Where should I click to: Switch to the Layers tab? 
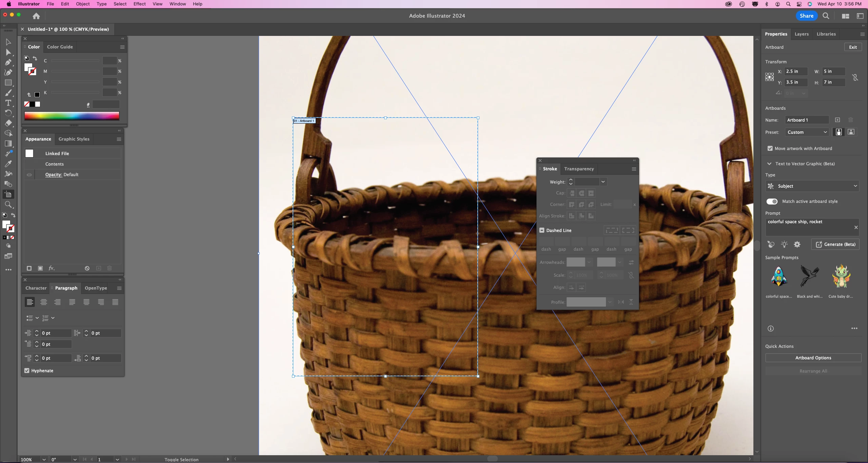[802, 34]
